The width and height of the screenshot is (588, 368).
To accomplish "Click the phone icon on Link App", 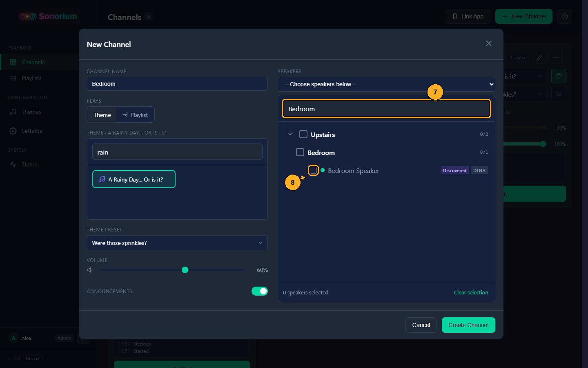I will (455, 16).
